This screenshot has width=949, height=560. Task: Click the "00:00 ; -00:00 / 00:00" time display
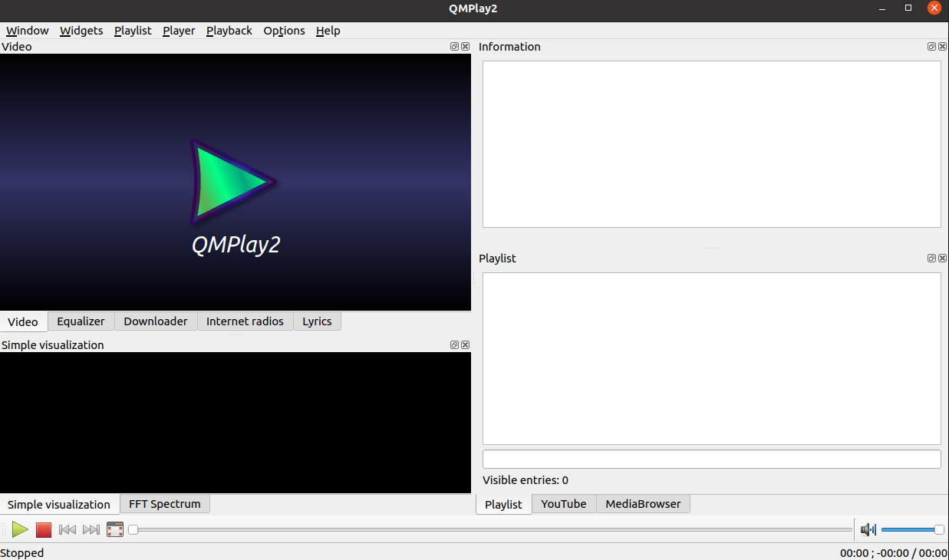pos(894,553)
